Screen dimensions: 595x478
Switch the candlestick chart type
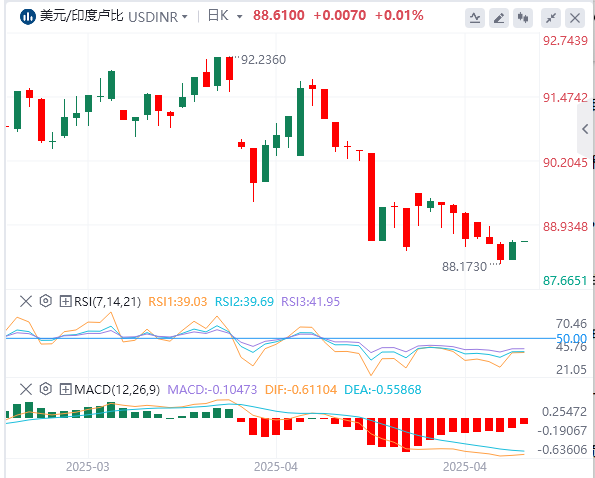[523, 18]
